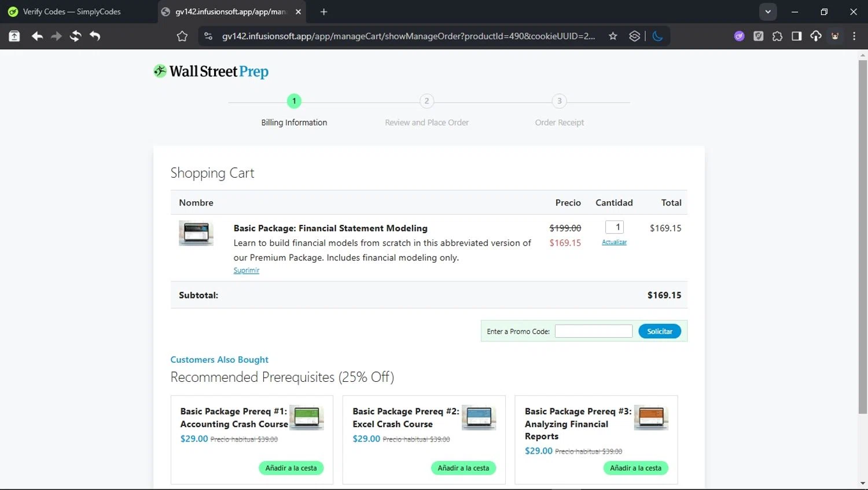Add Accounting Crash Course to the cart
This screenshot has width=868, height=490.
pos(291,468)
